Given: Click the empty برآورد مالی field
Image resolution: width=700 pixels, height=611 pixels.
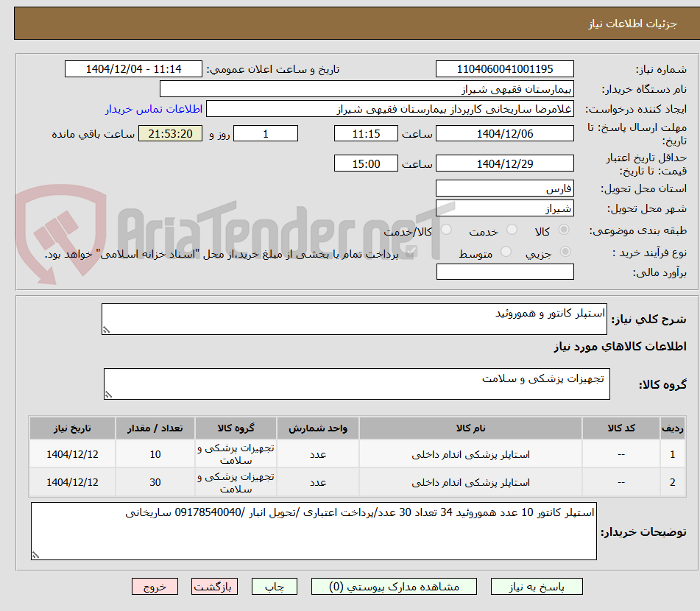Looking at the screenshot, I should 505,272.
